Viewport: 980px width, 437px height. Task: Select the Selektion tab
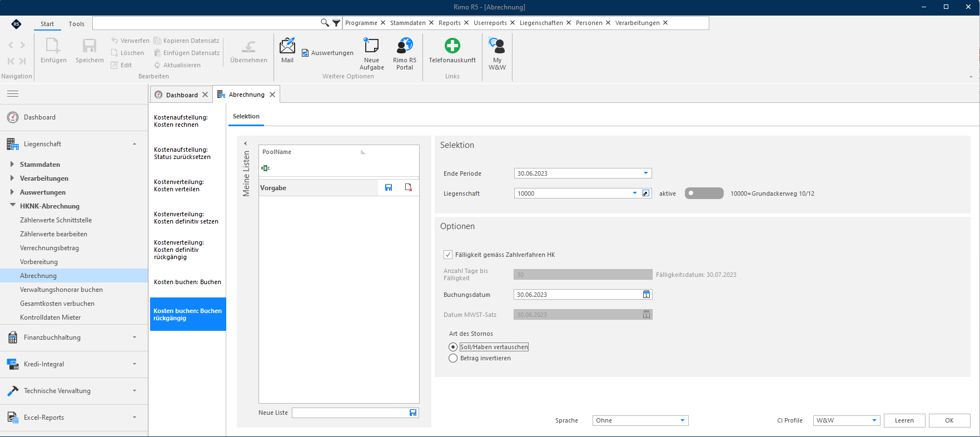click(246, 116)
